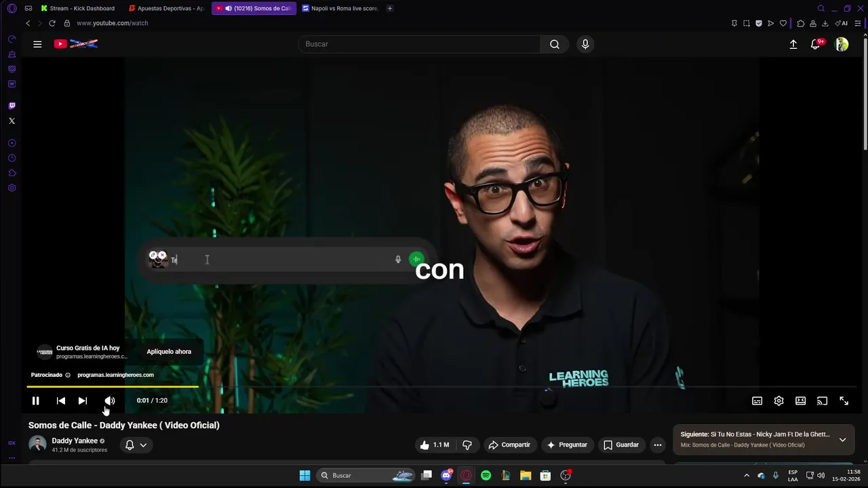Skip to next video in player controls
This screenshot has height=488, width=868.
coord(83,401)
